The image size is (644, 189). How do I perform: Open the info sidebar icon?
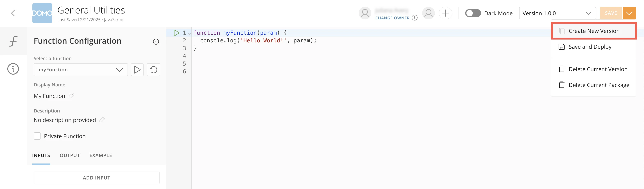pyautogui.click(x=13, y=69)
